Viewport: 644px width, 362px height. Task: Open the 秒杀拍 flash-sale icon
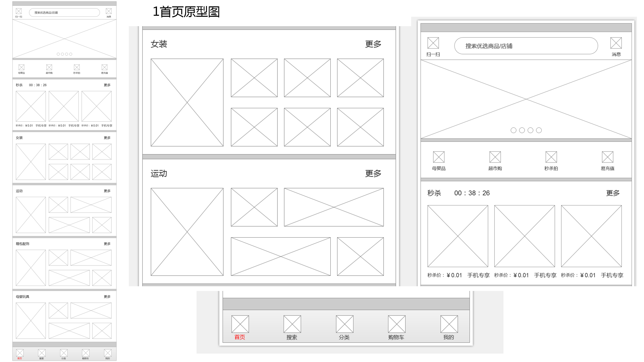(552, 157)
